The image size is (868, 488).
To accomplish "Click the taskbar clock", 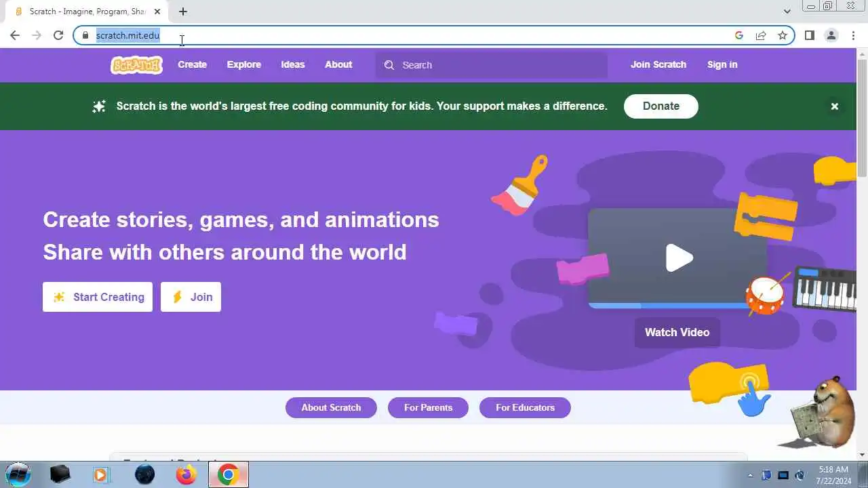I will [833, 474].
